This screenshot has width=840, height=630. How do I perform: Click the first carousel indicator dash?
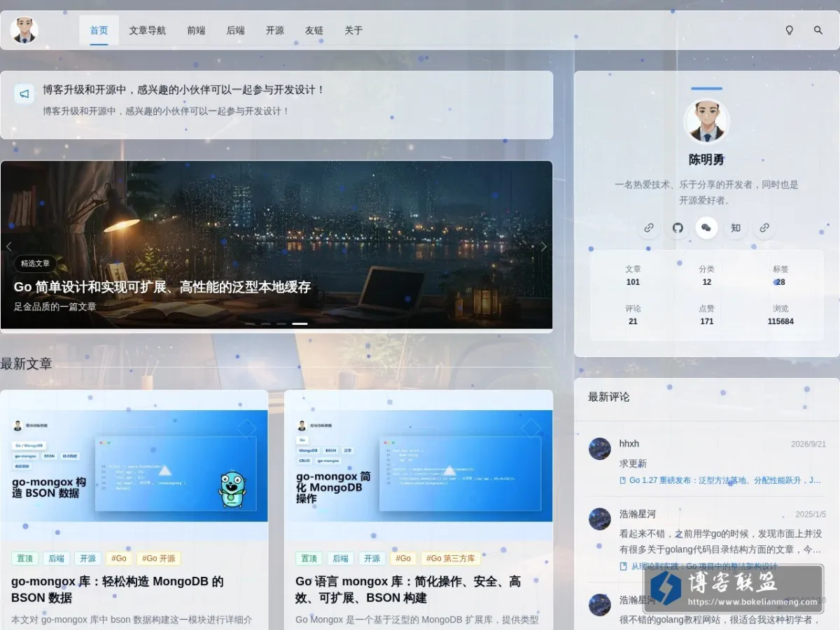point(250,323)
